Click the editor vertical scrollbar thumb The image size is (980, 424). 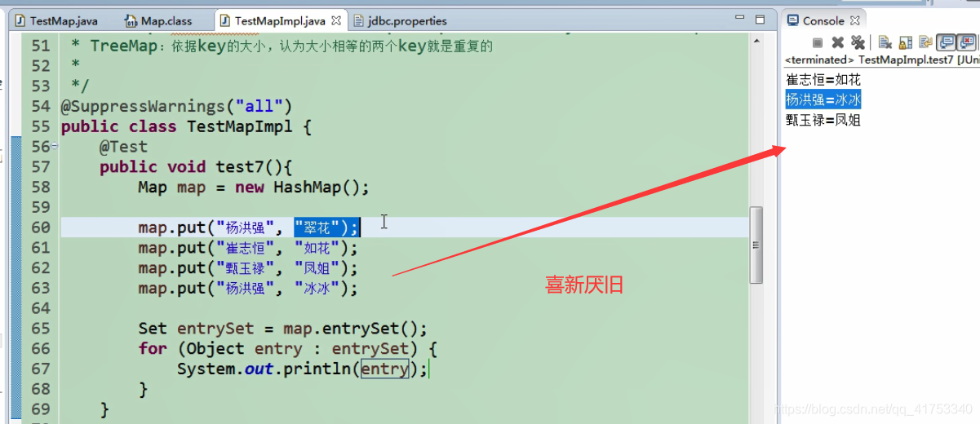tap(756, 245)
